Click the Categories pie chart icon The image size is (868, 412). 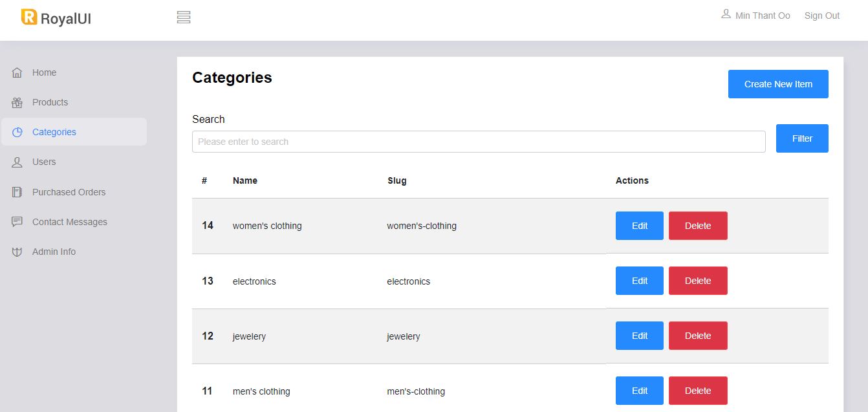[x=17, y=132]
